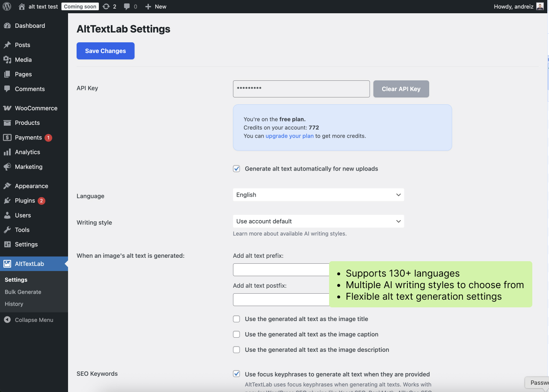Click the updates count 2 in the admin bar
This screenshot has width=549, height=392.
tap(115, 6)
